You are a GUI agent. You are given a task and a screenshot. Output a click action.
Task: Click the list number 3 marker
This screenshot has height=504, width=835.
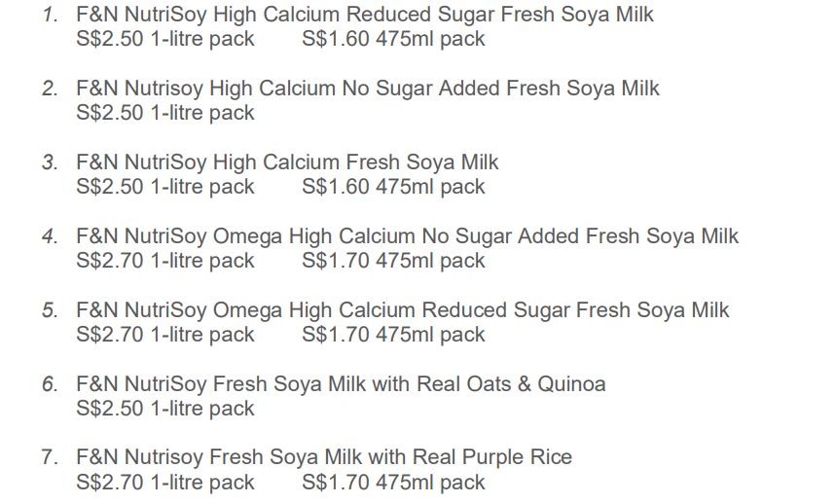(50, 162)
